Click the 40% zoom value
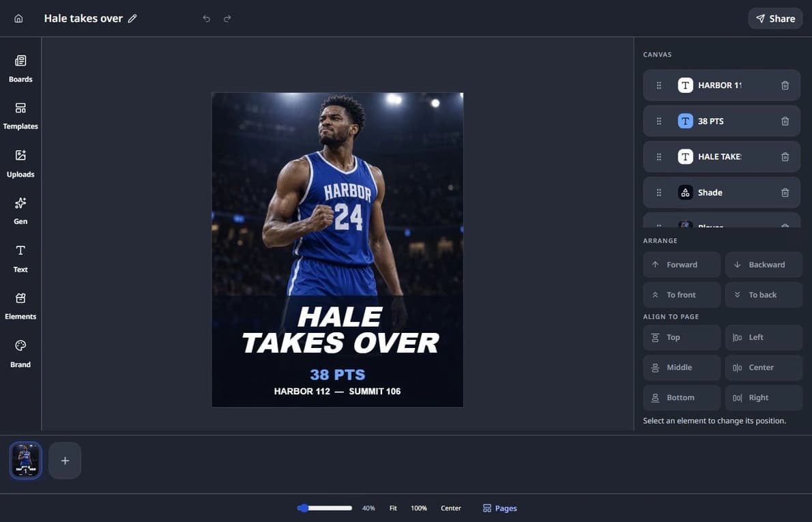 click(x=368, y=508)
